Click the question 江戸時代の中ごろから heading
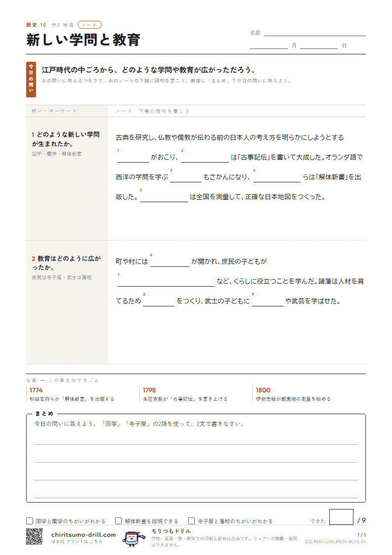Image resolution: width=392 pixels, height=555 pixels. pyautogui.click(x=149, y=70)
